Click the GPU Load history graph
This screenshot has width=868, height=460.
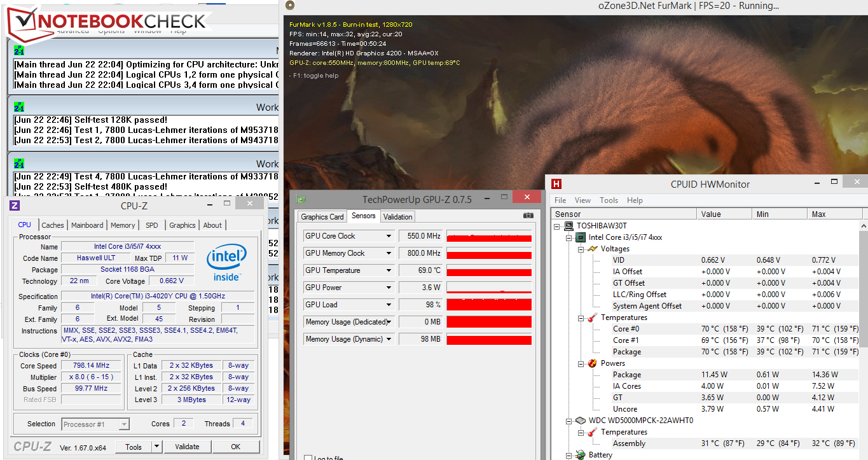pyautogui.click(x=489, y=305)
